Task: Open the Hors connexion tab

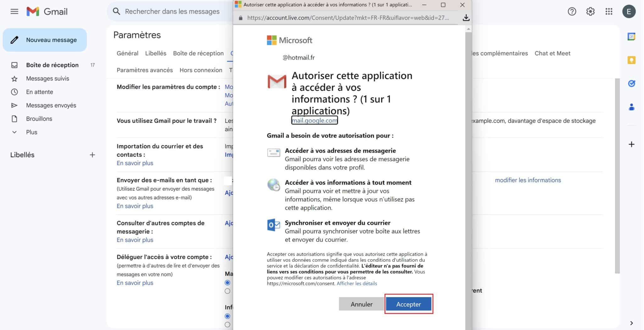Action: tap(201, 70)
